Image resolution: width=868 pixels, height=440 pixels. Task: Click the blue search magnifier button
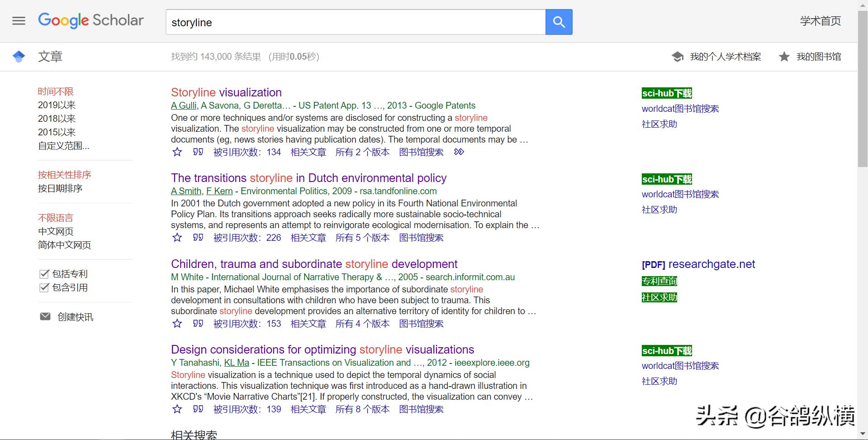(x=559, y=22)
